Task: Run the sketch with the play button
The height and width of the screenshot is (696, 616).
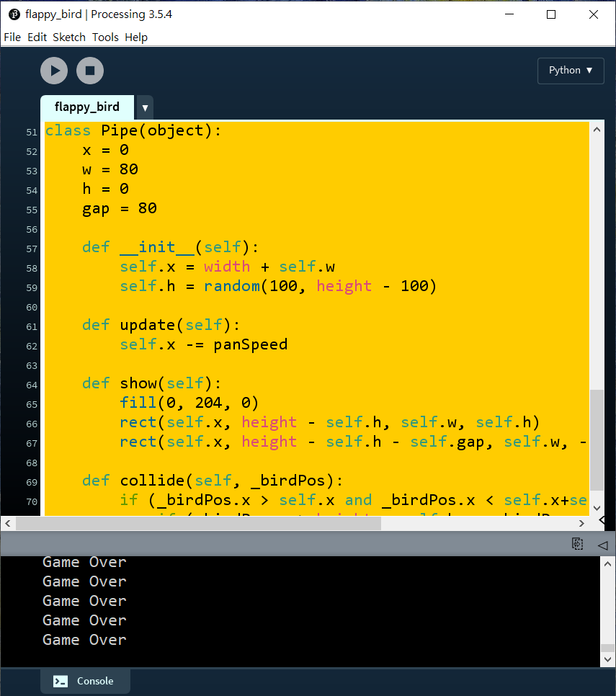Action: pos(54,71)
